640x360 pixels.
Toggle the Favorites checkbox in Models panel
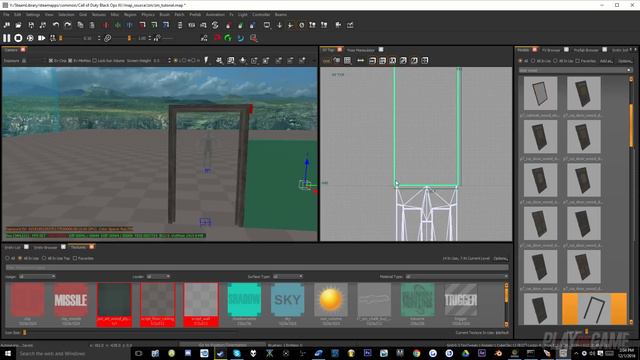point(578,61)
